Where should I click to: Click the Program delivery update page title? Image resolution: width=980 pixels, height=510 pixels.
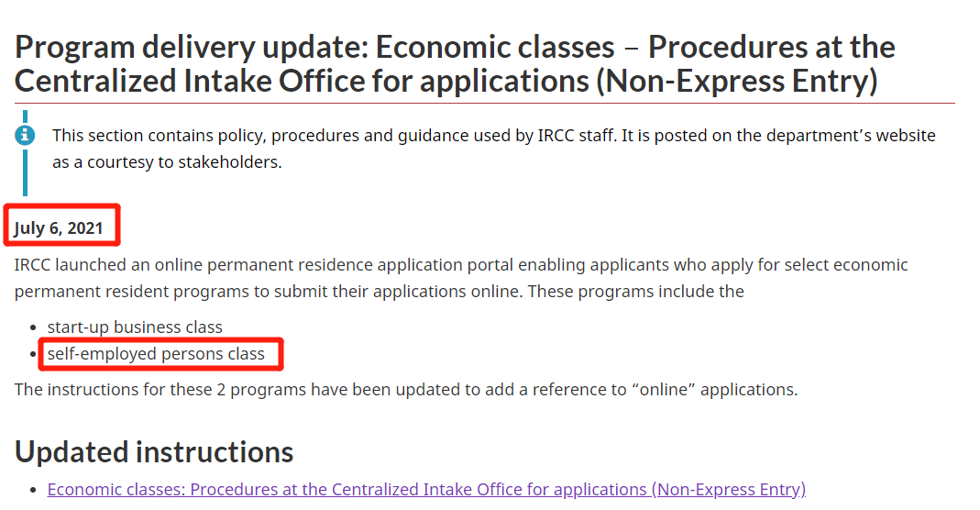coord(455,64)
